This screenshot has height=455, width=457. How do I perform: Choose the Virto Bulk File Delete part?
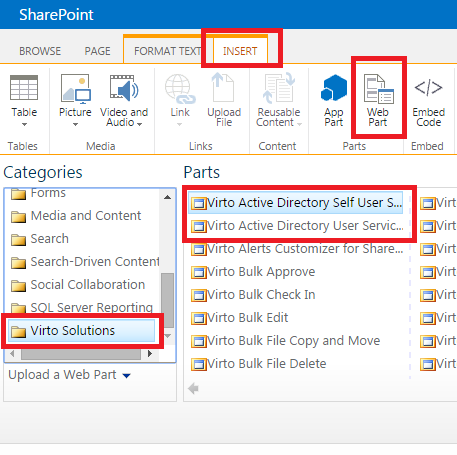pyautogui.click(x=258, y=364)
